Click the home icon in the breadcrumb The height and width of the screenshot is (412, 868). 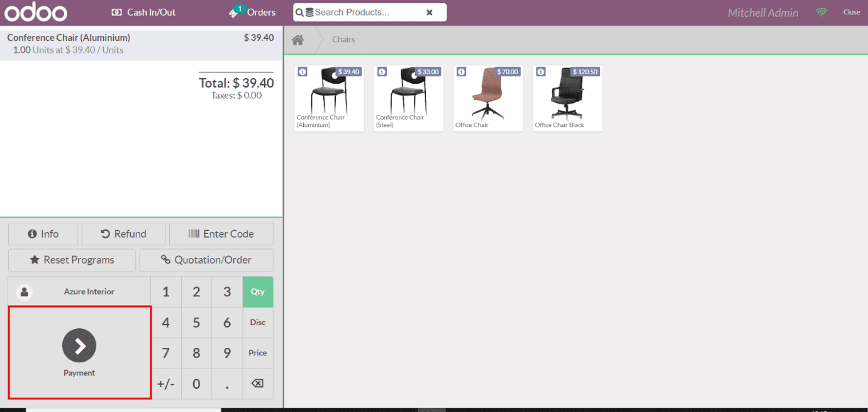(x=298, y=39)
